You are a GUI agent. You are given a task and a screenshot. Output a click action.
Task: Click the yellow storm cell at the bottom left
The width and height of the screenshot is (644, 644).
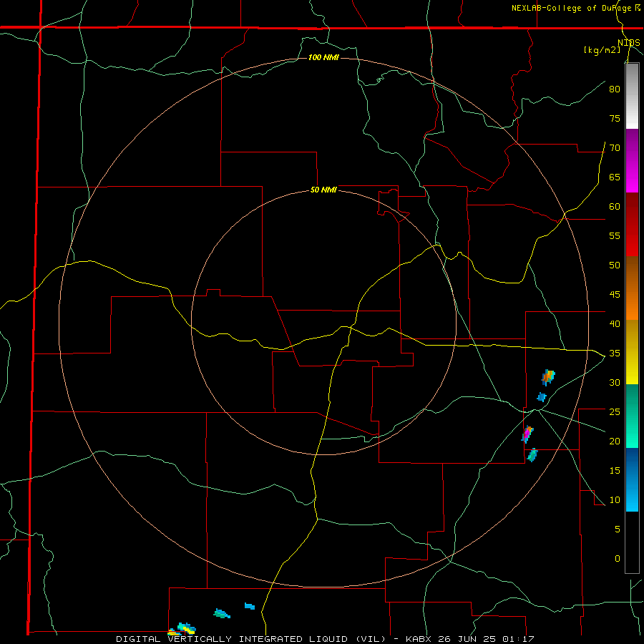tap(187, 629)
